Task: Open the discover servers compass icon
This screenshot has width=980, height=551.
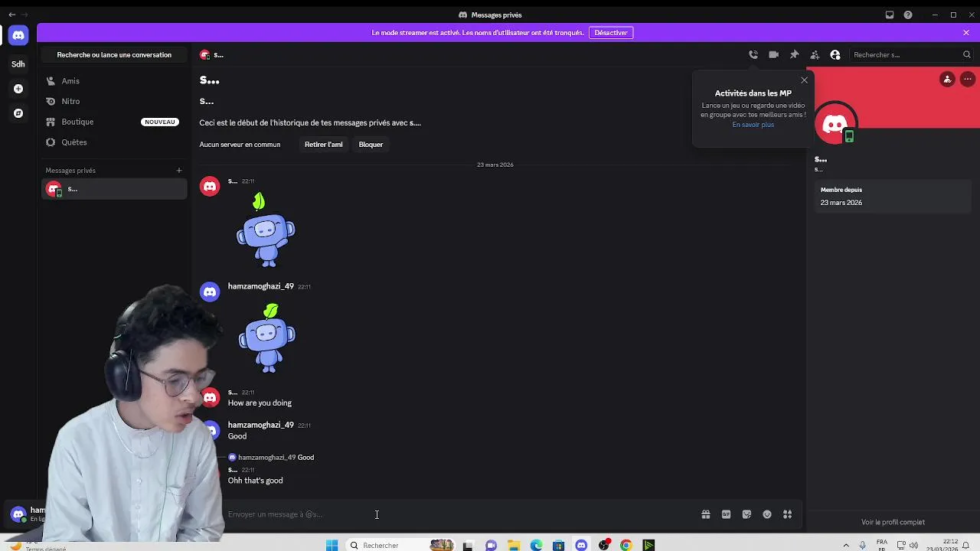Action: pos(18,113)
